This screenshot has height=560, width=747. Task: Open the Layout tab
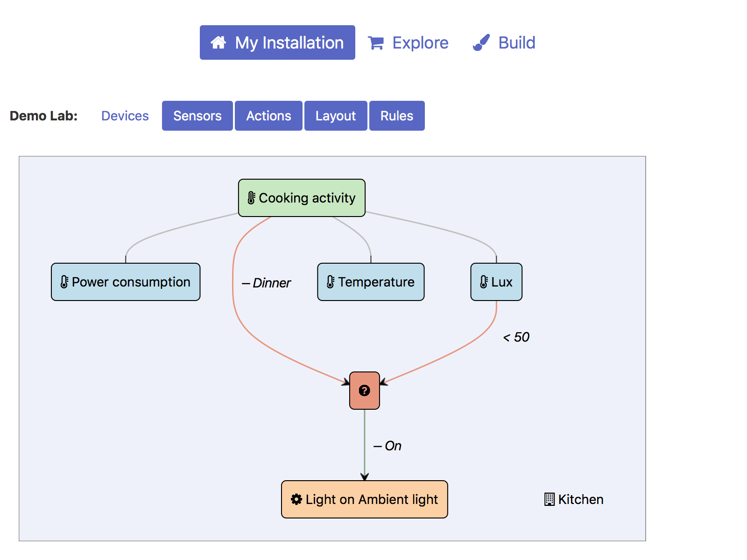(x=335, y=116)
